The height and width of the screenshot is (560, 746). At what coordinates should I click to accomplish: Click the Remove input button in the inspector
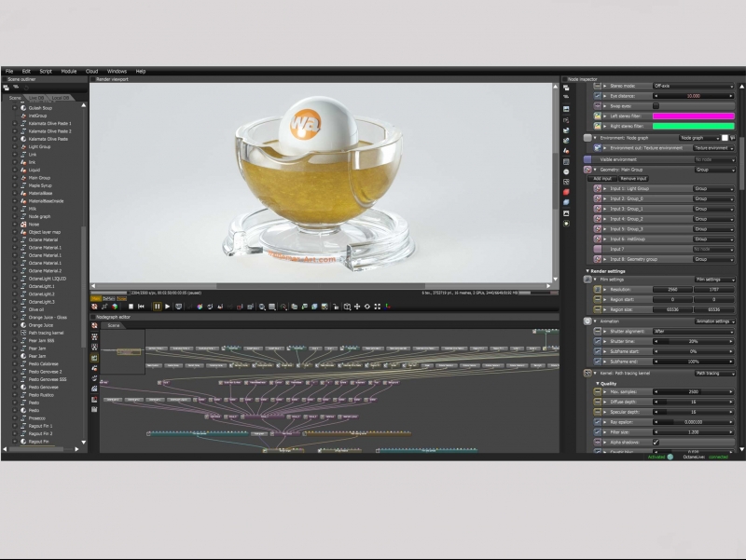point(632,179)
